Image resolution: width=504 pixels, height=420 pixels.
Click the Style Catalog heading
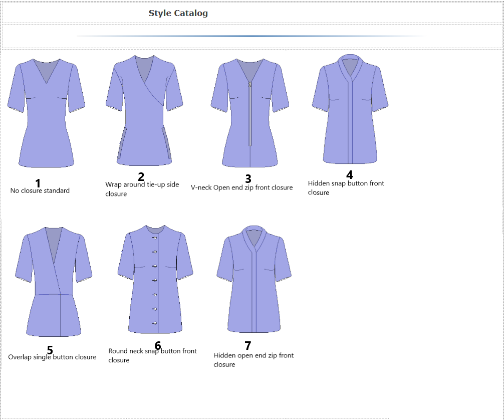pyautogui.click(x=178, y=13)
